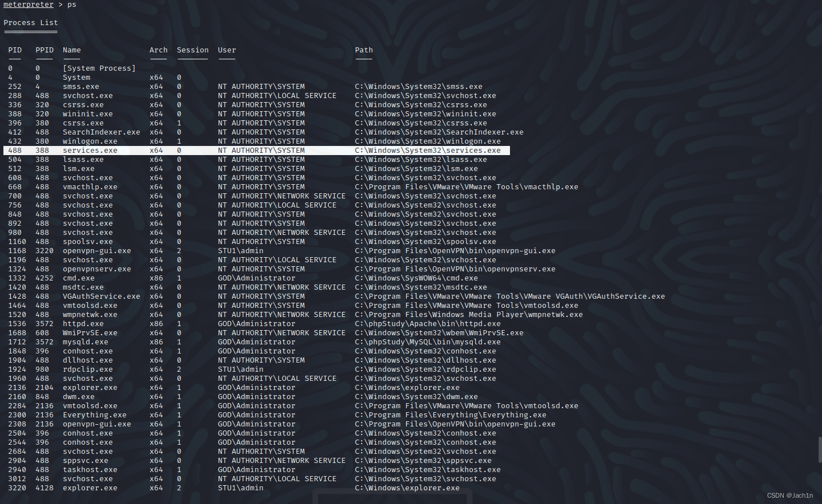This screenshot has width=822, height=504.
Task: Click path C:\Windows\System32\lsass.exe
Action: click(x=421, y=160)
